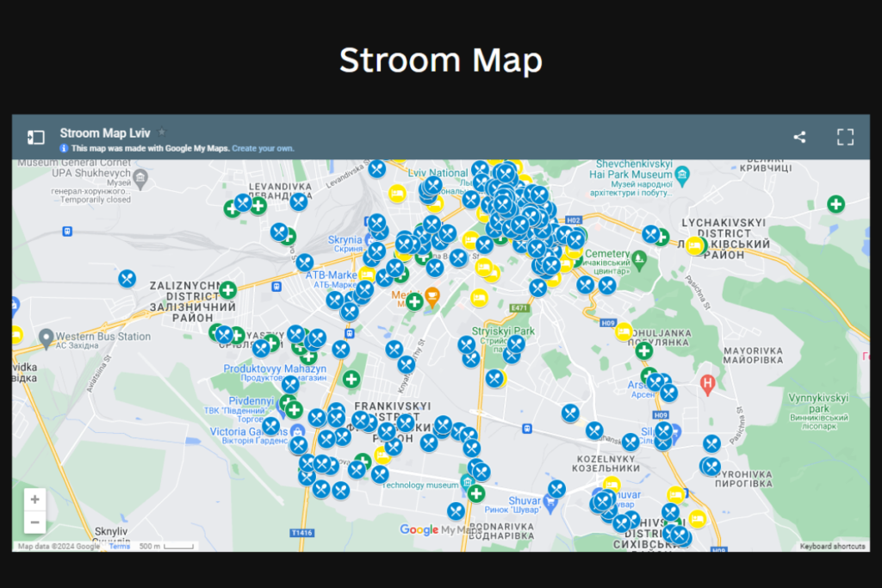
Task: Share the Stroom Map Lviv
Action: pyautogui.click(x=798, y=136)
